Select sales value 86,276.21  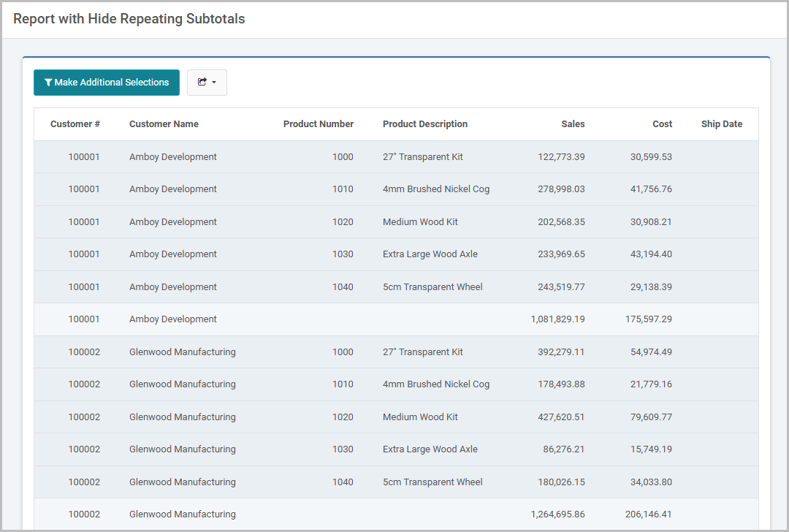563,449
